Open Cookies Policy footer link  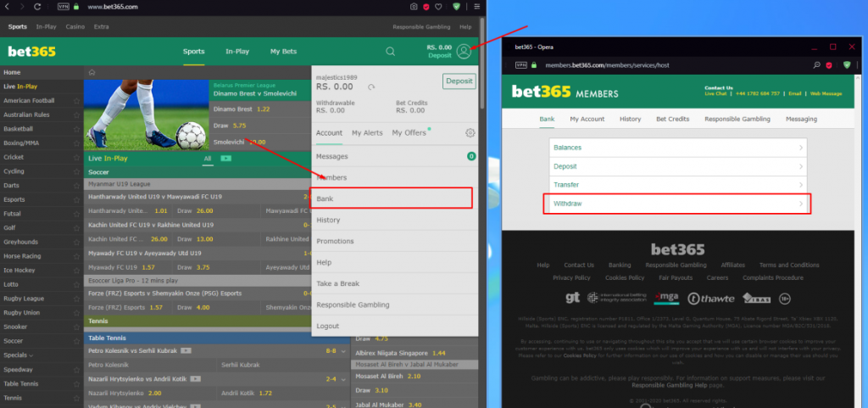click(625, 278)
